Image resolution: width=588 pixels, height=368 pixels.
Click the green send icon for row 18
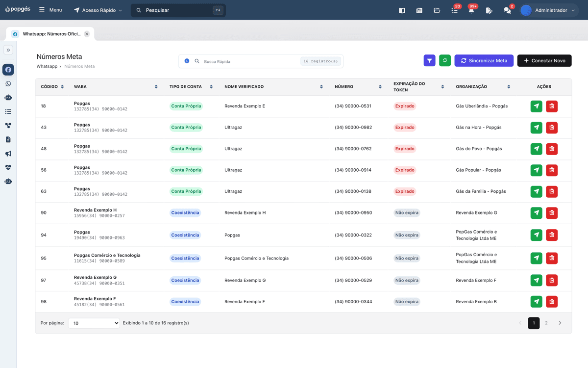(536, 106)
